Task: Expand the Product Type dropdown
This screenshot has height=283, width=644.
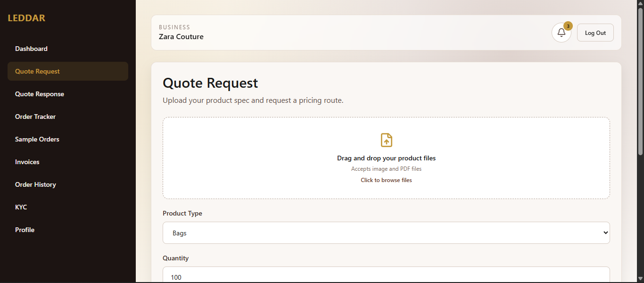Action: pyautogui.click(x=386, y=233)
